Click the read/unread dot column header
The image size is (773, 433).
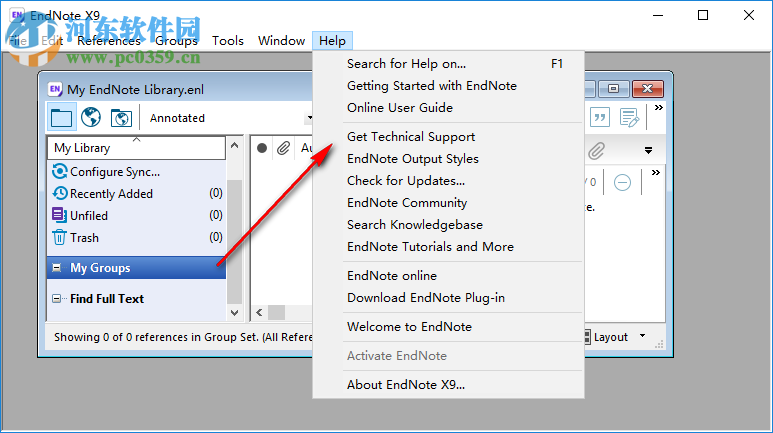tap(262, 148)
